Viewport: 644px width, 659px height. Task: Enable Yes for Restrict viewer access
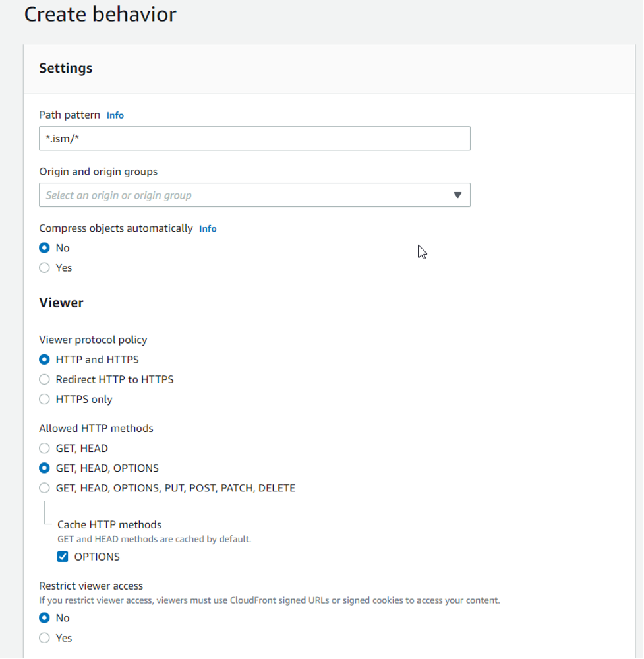[44, 638]
